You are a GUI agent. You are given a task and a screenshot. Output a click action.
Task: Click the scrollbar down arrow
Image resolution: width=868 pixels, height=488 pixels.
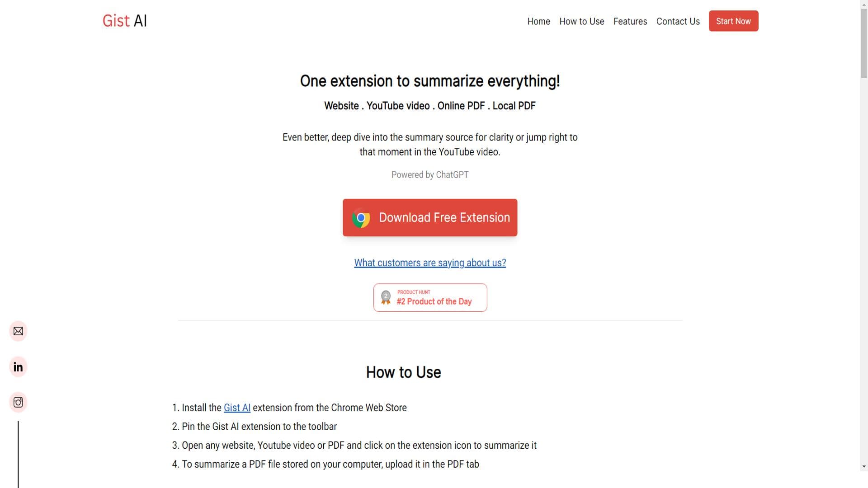864,467
